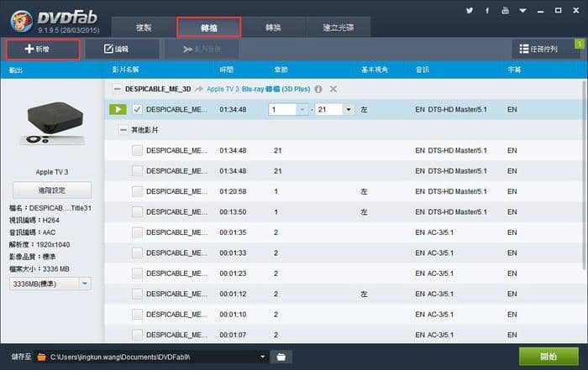Screen dimensions: 588x370
Task: Check the second 01:34:48 title under other titles
Action: coord(137,171)
